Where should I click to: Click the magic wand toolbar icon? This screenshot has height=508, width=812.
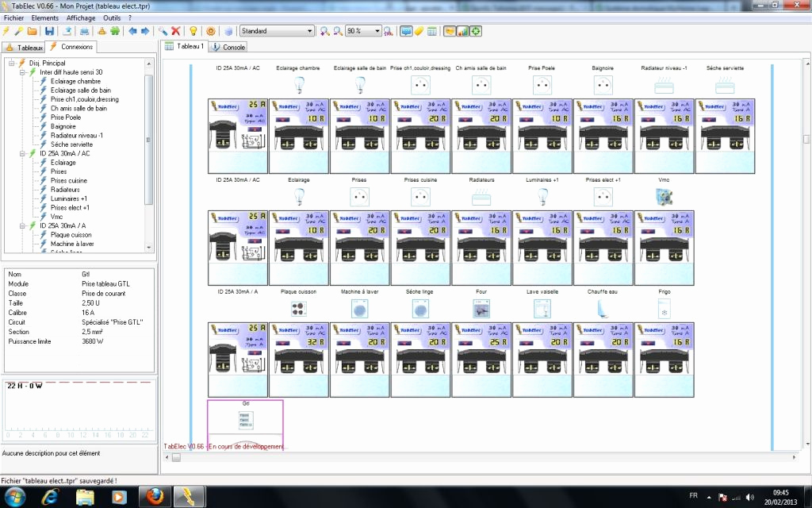(x=19, y=31)
